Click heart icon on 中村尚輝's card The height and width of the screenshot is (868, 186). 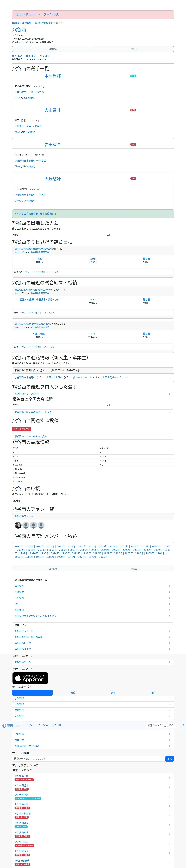click(x=15, y=98)
